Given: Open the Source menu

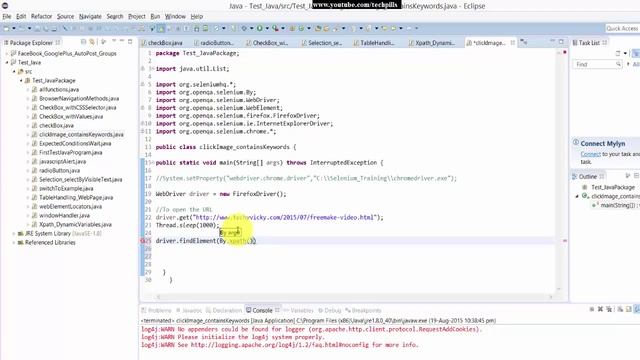Looking at the screenshot, I should (65, 16).
